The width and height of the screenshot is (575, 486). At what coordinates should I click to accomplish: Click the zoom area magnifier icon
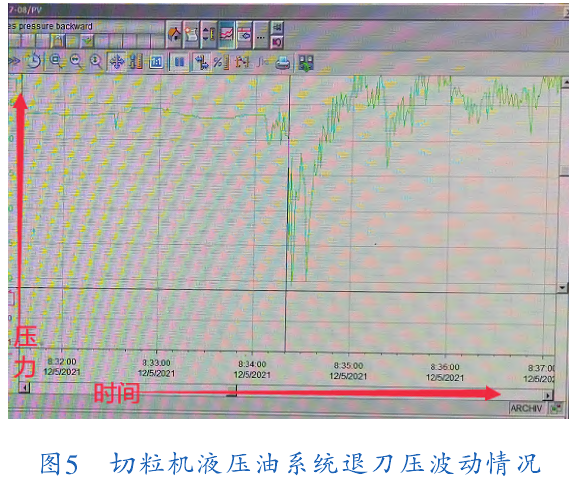click(x=56, y=61)
